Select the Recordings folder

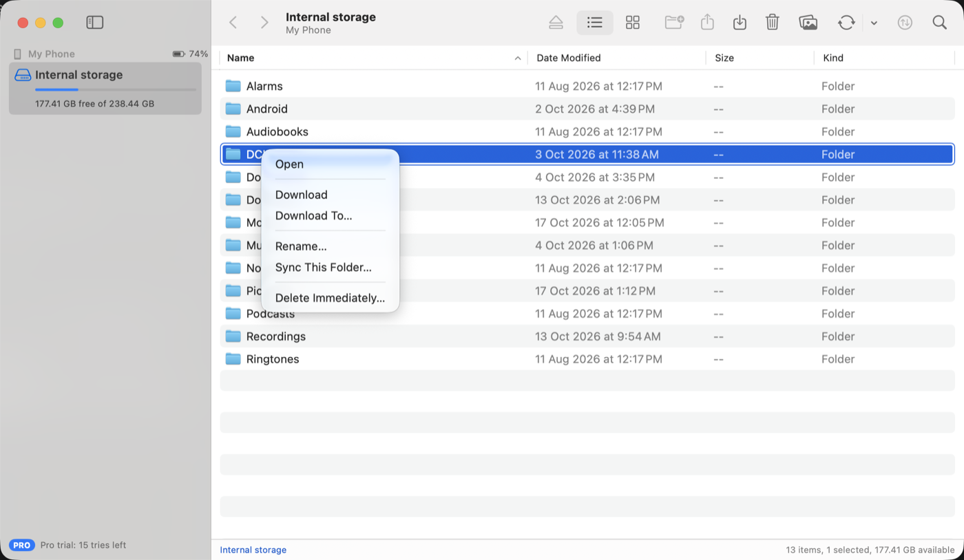tap(587, 336)
